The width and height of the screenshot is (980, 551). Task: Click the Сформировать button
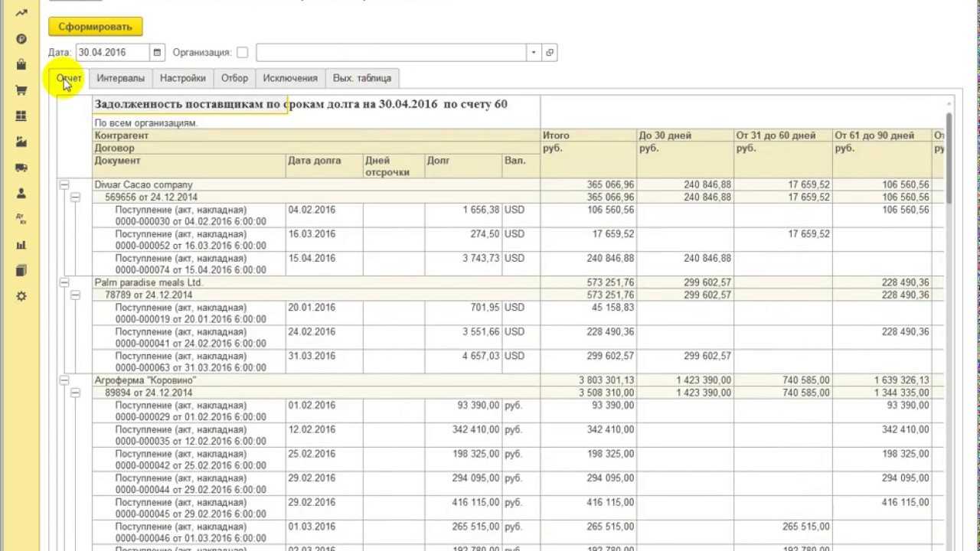[96, 27]
